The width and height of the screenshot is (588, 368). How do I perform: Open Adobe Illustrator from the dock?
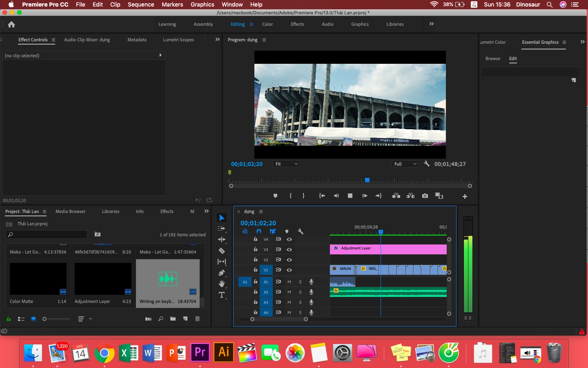[x=224, y=352]
